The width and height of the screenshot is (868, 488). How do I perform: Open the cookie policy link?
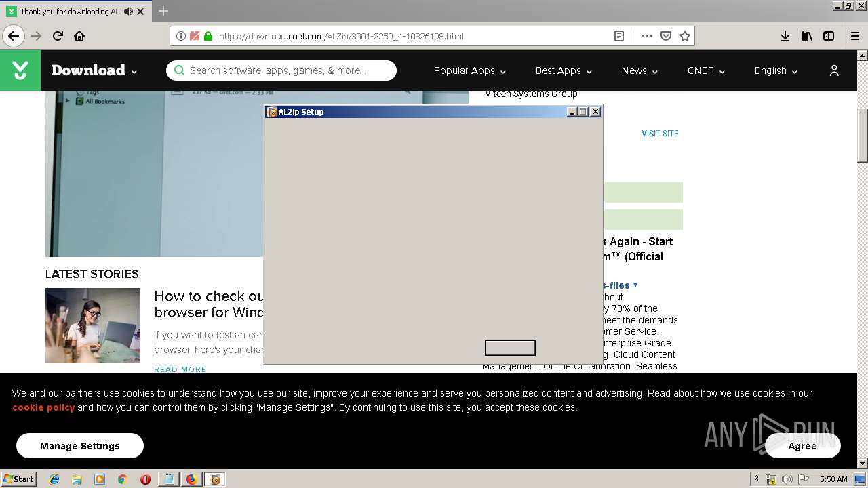coord(43,407)
